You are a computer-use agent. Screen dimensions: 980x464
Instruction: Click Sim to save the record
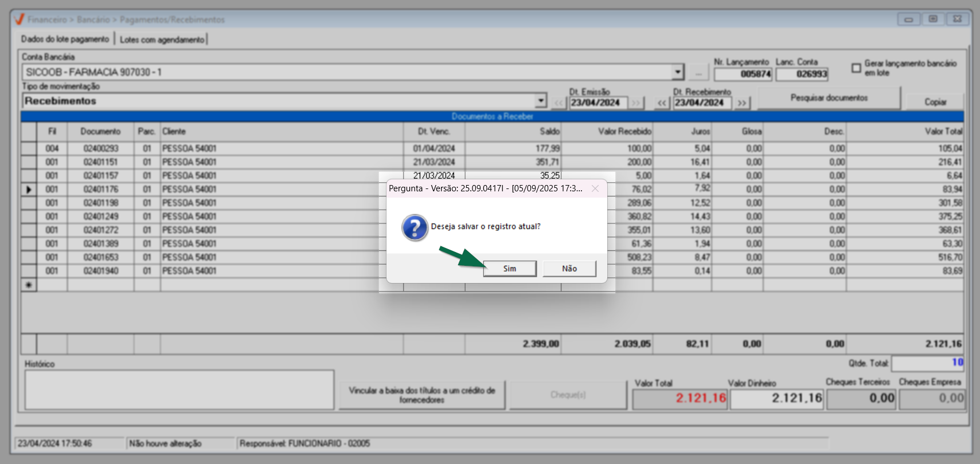pyautogui.click(x=509, y=269)
